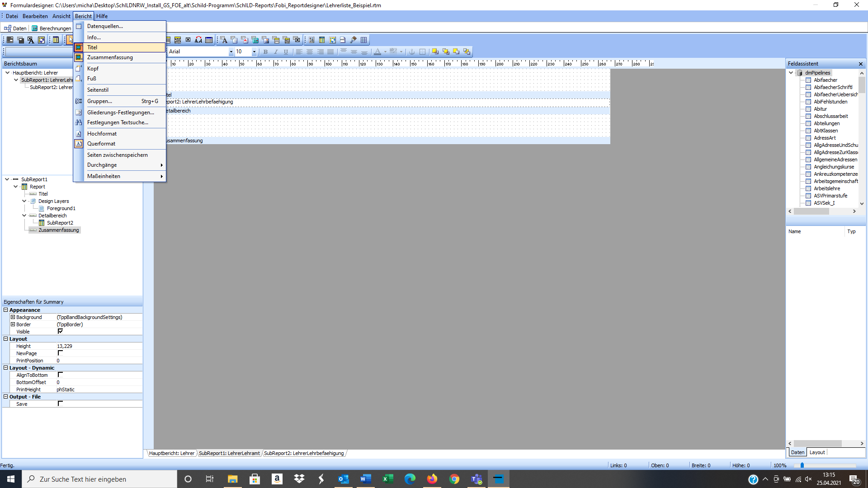Open Google Chrome from the taskbar

pyautogui.click(x=454, y=479)
